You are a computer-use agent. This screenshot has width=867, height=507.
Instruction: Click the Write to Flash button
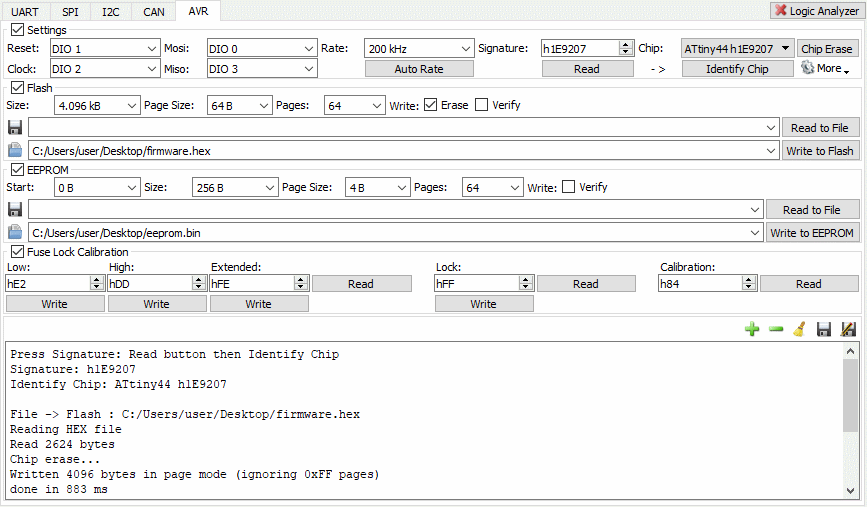point(820,150)
